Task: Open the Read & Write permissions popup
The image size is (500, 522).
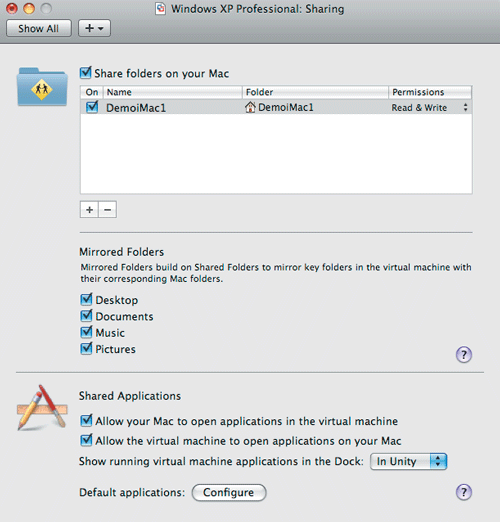Action: 430,107
